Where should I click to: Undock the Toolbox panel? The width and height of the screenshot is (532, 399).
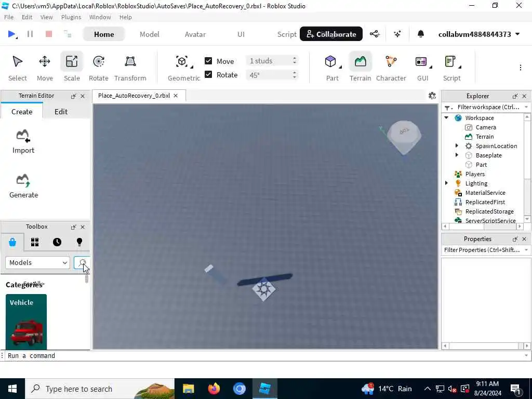click(73, 227)
